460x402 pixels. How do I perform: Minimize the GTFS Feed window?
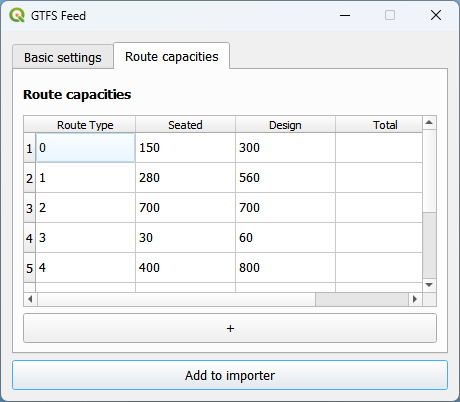(x=345, y=15)
